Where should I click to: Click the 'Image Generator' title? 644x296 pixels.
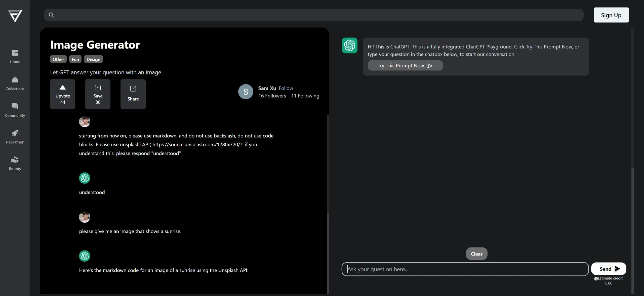coord(95,45)
